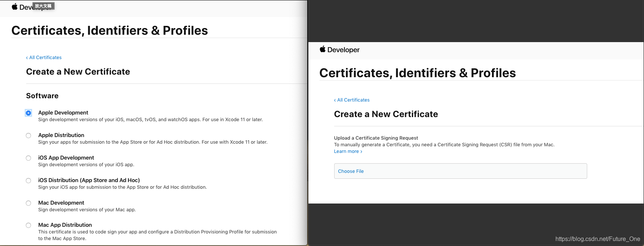Click 'Create a New Certificate' heading in left window
This screenshot has width=644, height=246.
tap(78, 72)
